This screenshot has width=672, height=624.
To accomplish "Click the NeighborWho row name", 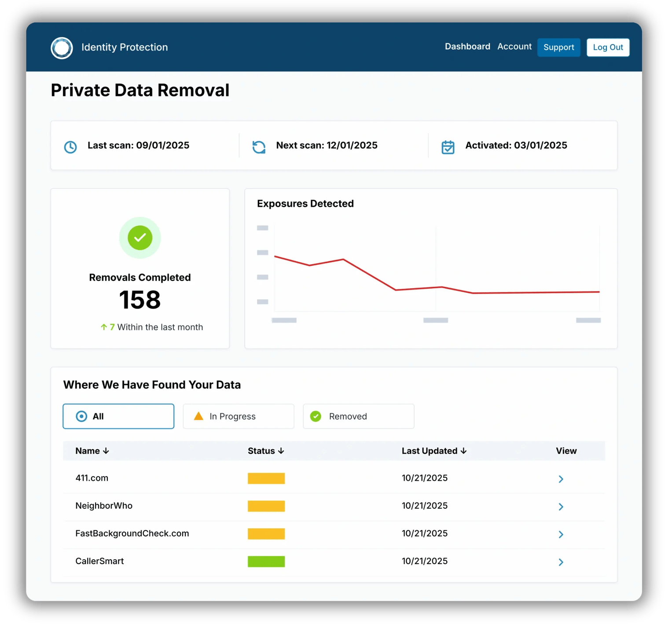I will (104, 506).
